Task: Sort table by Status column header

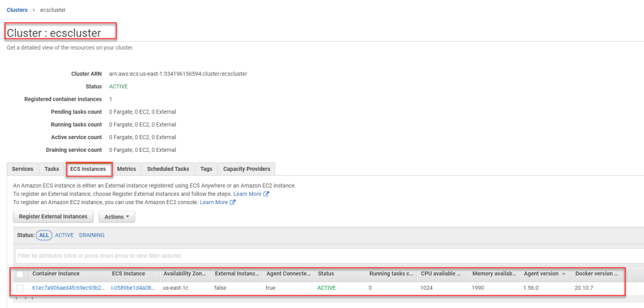Action: pyautogui.click(x=326, y=274)
